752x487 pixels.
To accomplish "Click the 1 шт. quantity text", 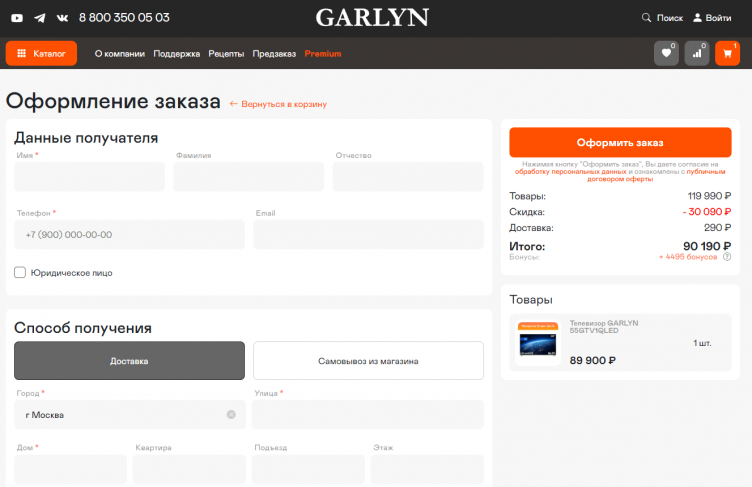I will tap(702, 343).
